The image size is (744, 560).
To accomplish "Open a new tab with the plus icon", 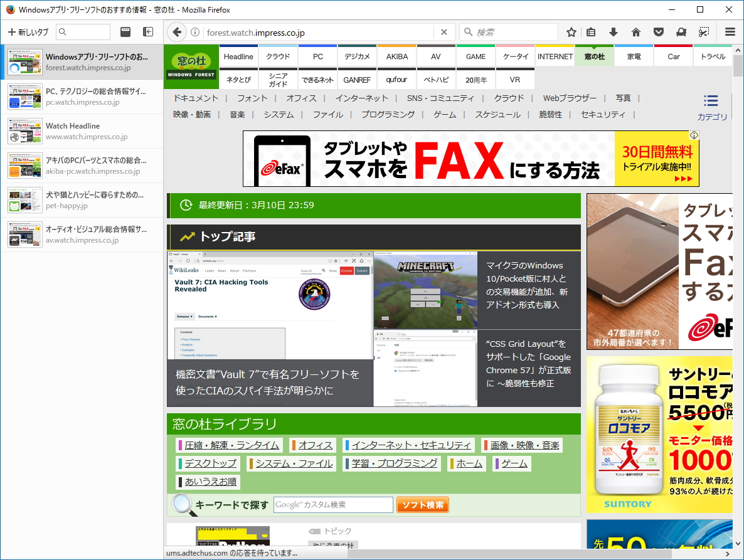I will coord(13,32).
